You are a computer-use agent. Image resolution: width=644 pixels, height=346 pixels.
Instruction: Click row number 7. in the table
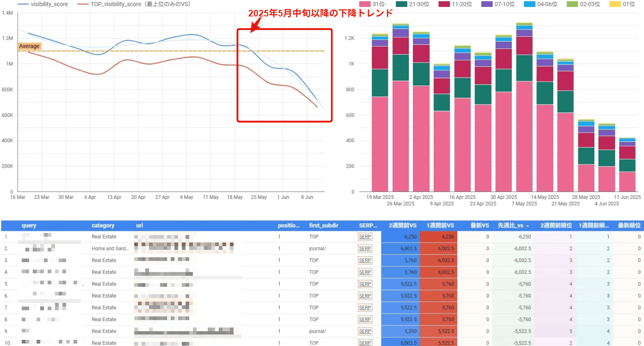[6, 308]
